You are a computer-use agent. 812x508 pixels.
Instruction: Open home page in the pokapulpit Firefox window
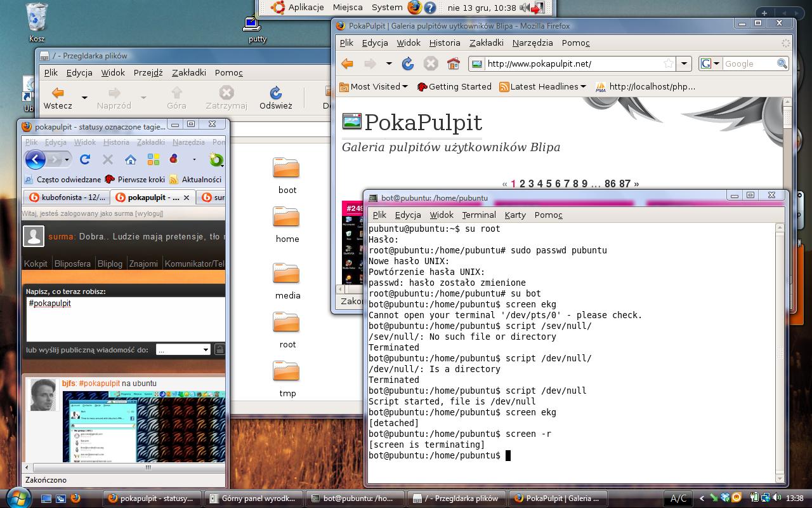130,159
